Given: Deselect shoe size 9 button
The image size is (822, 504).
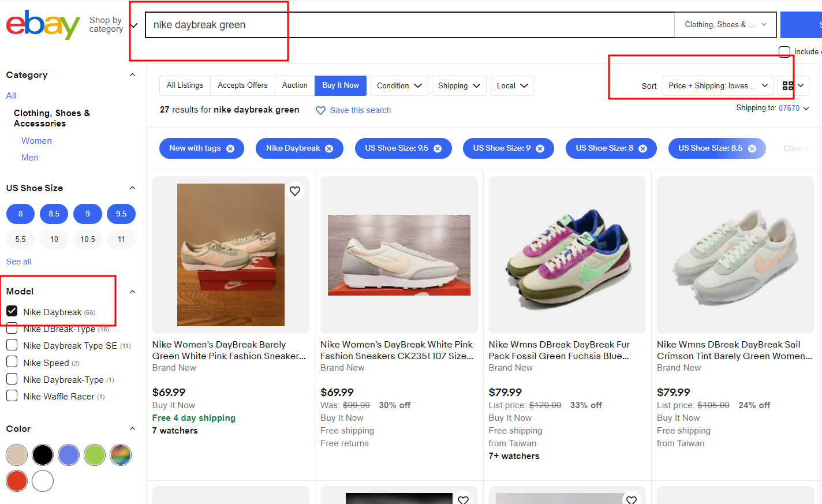Looking at the screenshot, I should pos(88,214).
